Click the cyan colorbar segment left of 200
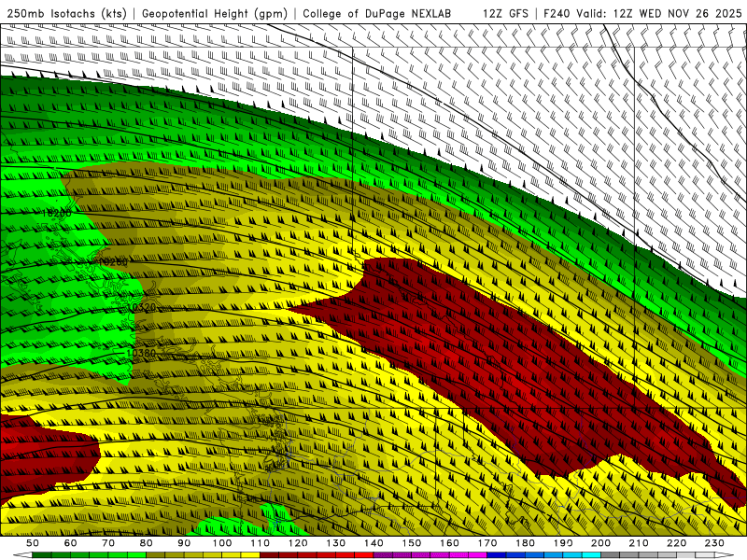The image size is (747, 560). (x=591, y=555)
